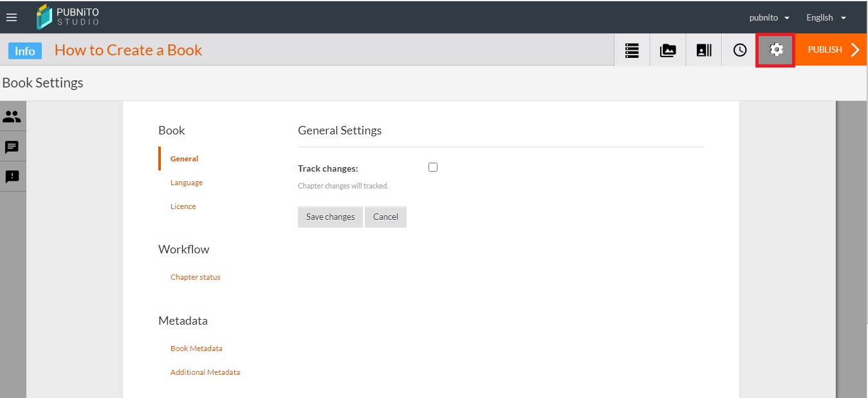Click the book title How to Create a Book
This screenshot has height=398, width=868.
(x=129, y=50)
